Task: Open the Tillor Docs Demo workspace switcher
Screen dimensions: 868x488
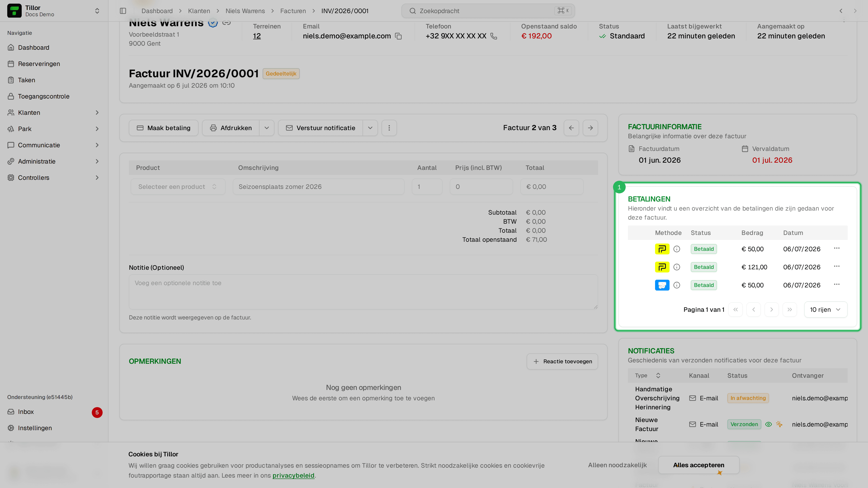Action: (x=54, y=11)
